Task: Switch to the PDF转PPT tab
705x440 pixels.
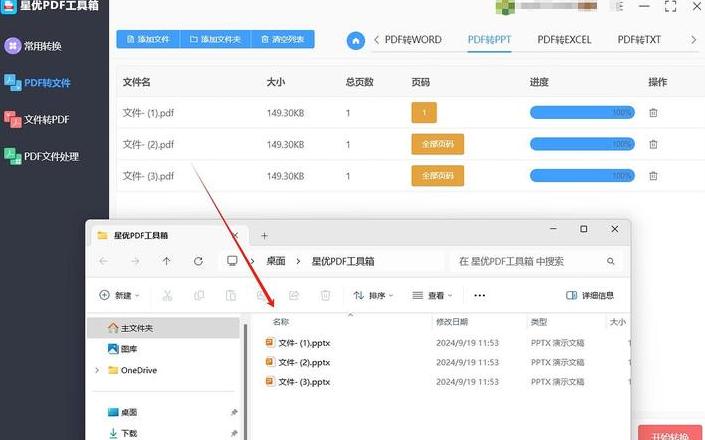Action: click(489, 40)
